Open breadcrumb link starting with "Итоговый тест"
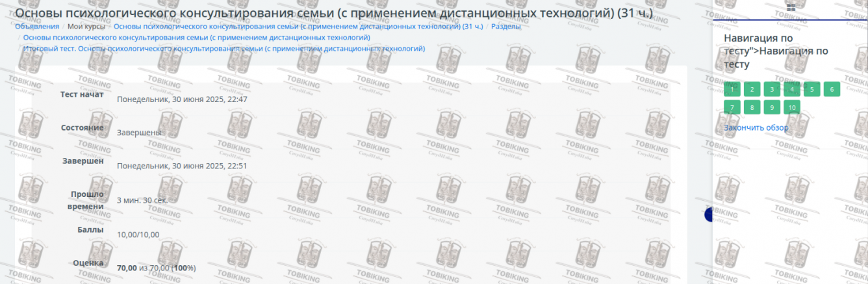Screen dimensions: 868x284 coord(224,49)
